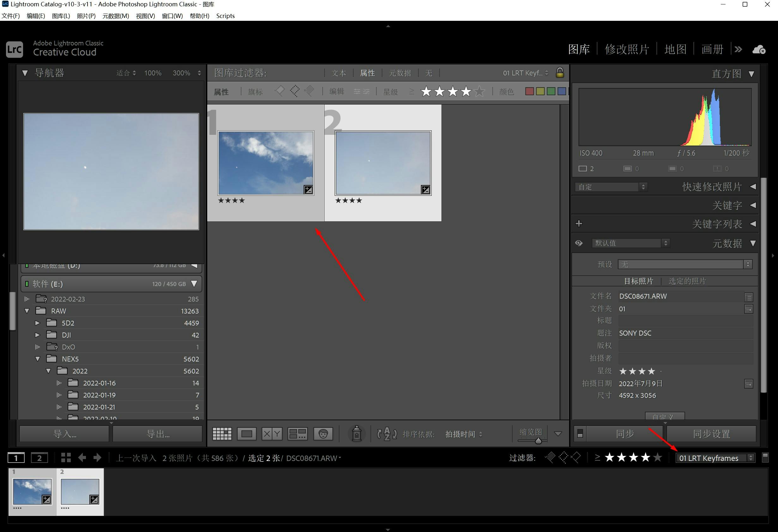
Task: Go back to previous source arrow
Action: [x=82, y=457]
